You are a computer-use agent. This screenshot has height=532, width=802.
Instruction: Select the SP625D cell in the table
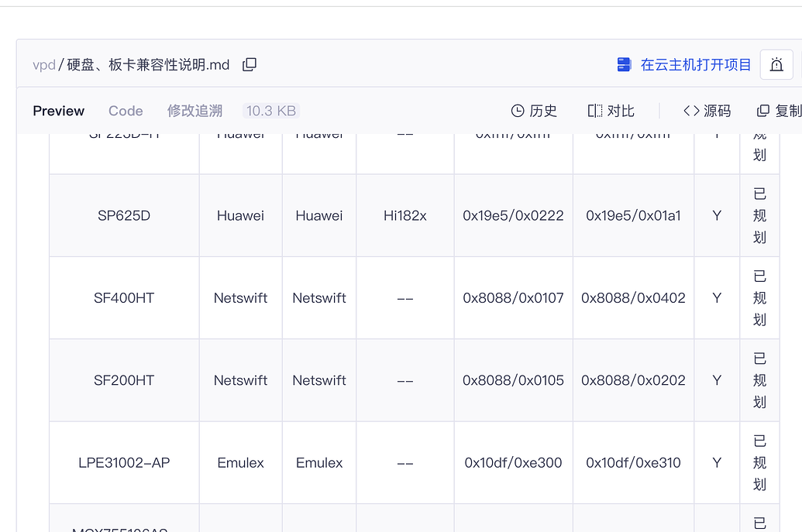tap(123, 215)
